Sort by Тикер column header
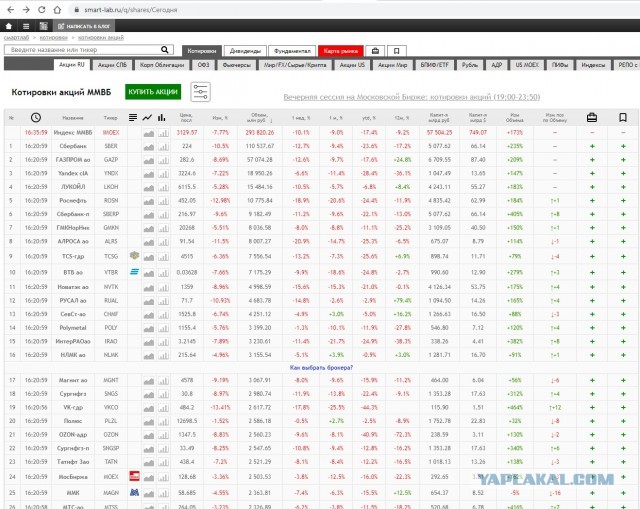The height and width of the screenshot is (509, 640). tap(110, 118)
